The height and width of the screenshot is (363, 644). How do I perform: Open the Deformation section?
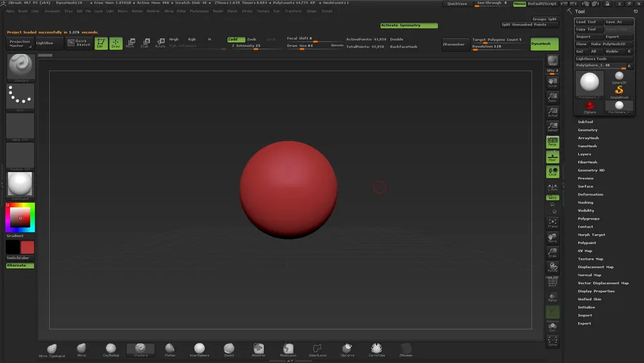tap(590, 195)
